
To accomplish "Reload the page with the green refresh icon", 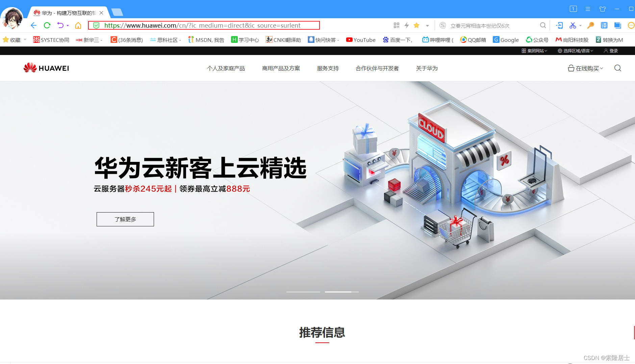I will click(x=47, y=25).
